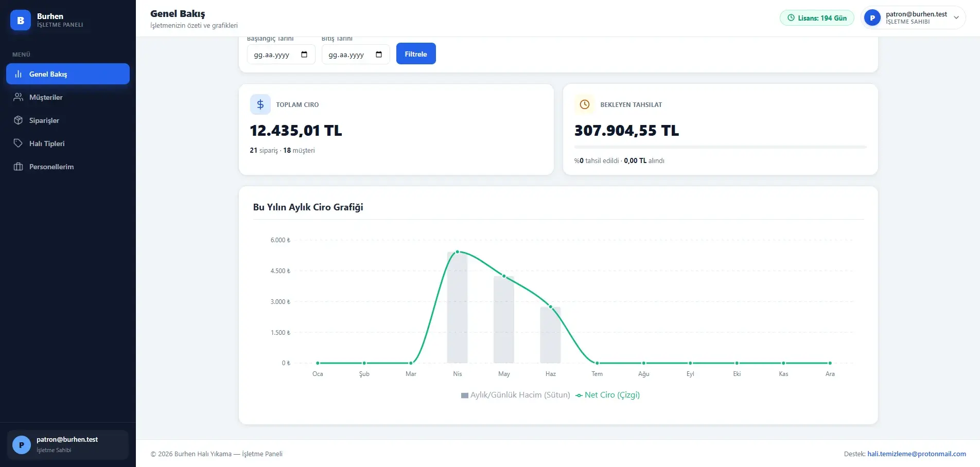This screenshot has width=980, height=467.
Task: Toggle Aylık/Günlük Hacim legend series
Action: pyautogui.click(x=516, y=395)
